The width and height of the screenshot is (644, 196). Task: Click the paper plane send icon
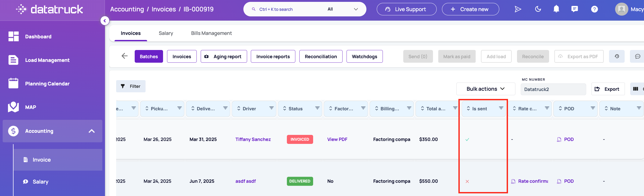coord(518,9)
